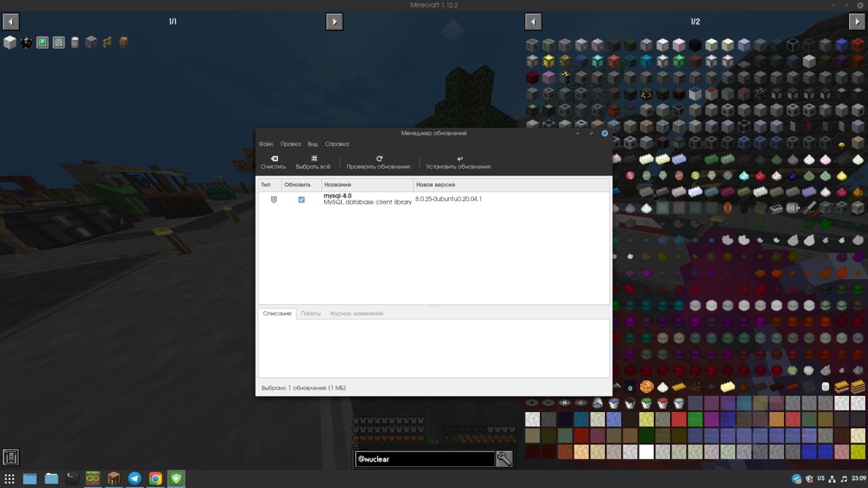Click the green gem framed bookmark item
868x488 pixels.
click(x=42, y=43)
